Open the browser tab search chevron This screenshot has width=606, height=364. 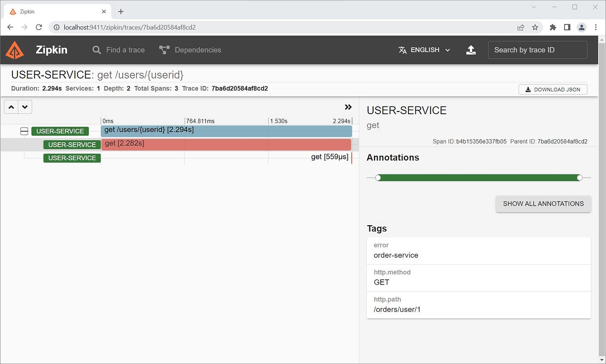coord(534,7)
